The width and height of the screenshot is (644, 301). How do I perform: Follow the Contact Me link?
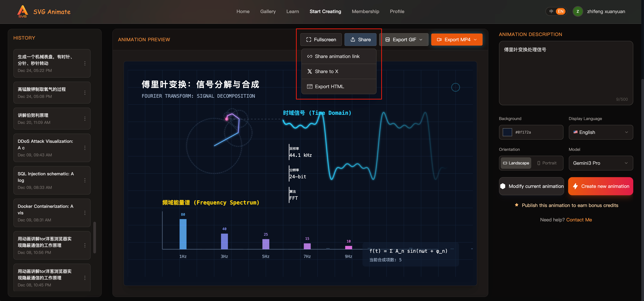pyautogui.click(x=579, y=220)
